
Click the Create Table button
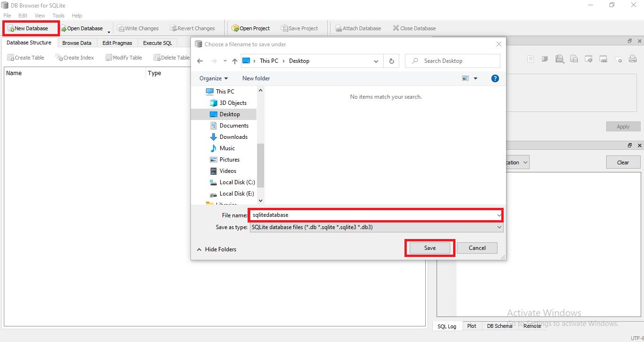pyautogui.click(x=26, y=58)
